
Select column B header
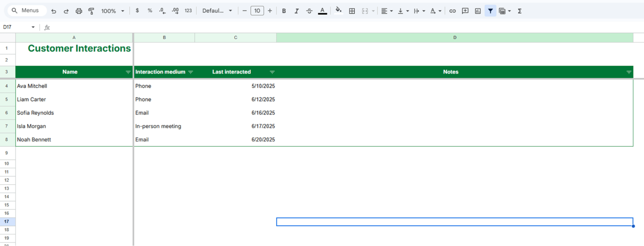click(x=164, y=38)
